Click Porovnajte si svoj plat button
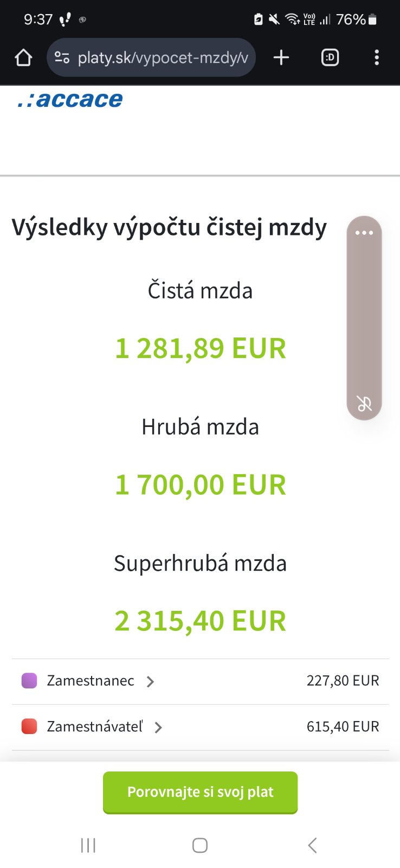The image size is (400, 868). 200,792
